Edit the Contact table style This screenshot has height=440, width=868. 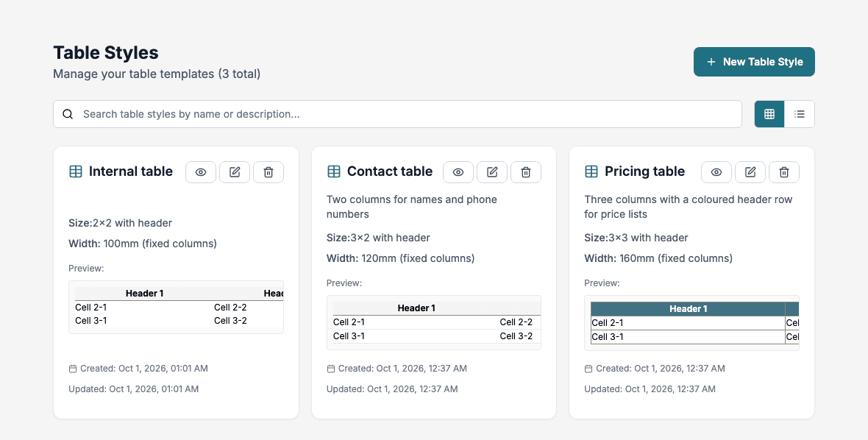tap(492, 172)
